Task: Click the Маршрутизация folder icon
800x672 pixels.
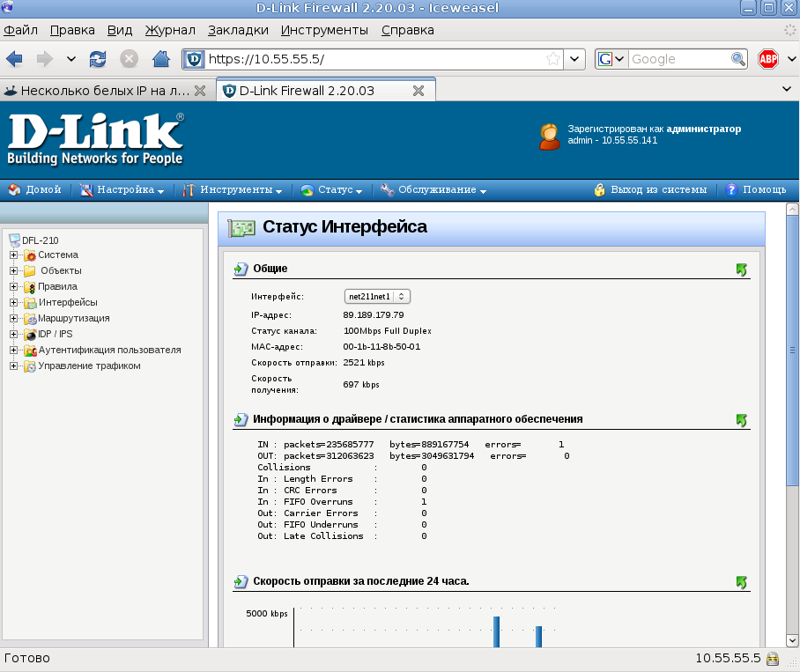Action: (30, 319)
